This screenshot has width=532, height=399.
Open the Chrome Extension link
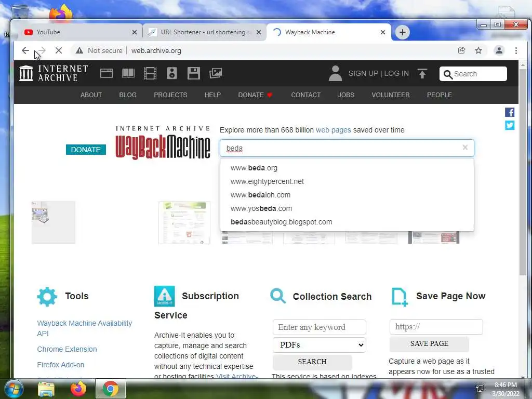click(x=67, y=349)
